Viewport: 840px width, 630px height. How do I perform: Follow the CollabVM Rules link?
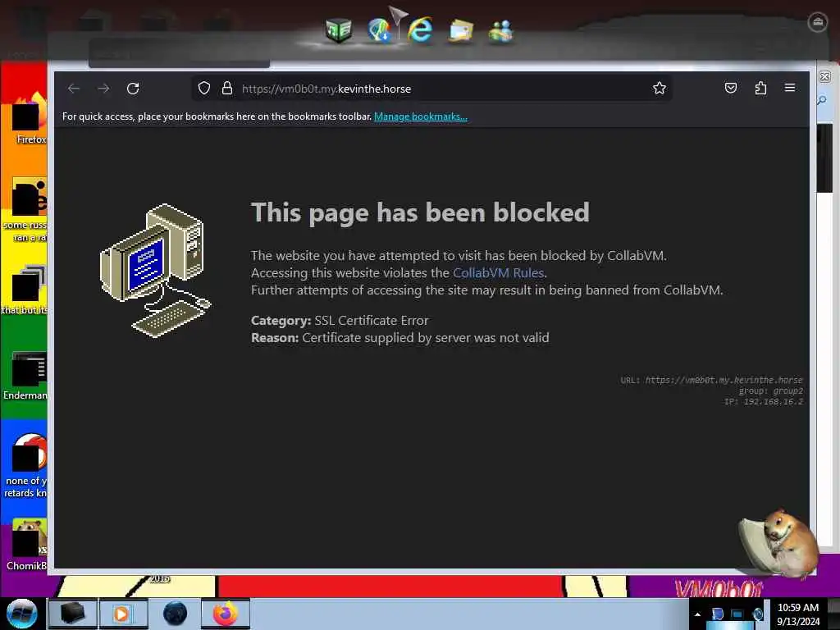pos(498,272)
